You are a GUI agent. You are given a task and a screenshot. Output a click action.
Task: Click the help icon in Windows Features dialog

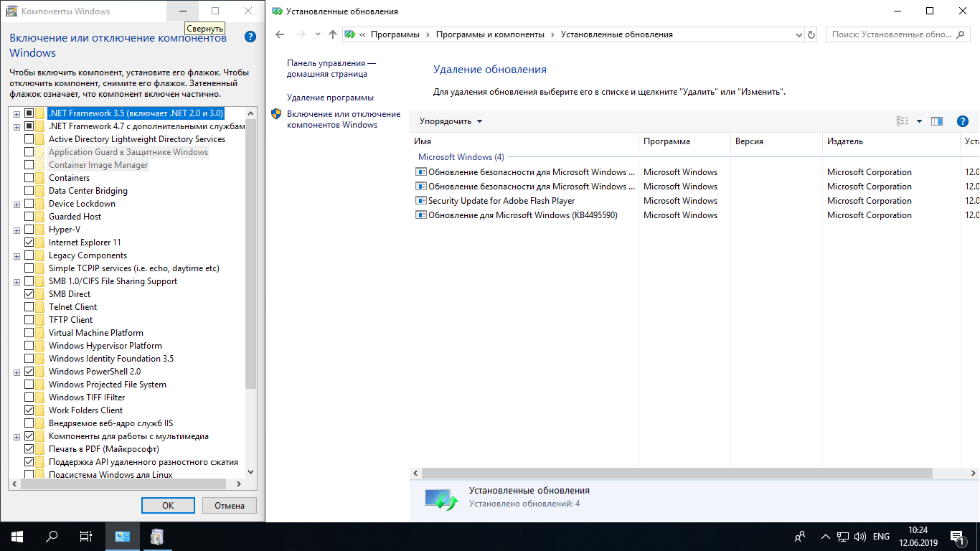250,37
